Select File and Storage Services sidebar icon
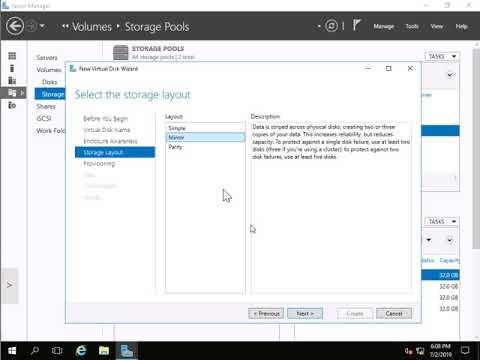Image resolution: width=480 pixels, height=360 pixels. [12, 93]
